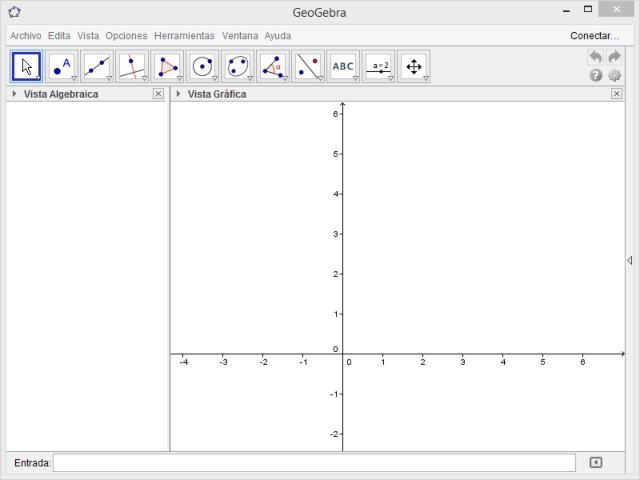Click the y-axis label 3
640x480 pixels.
click(336, 234)
